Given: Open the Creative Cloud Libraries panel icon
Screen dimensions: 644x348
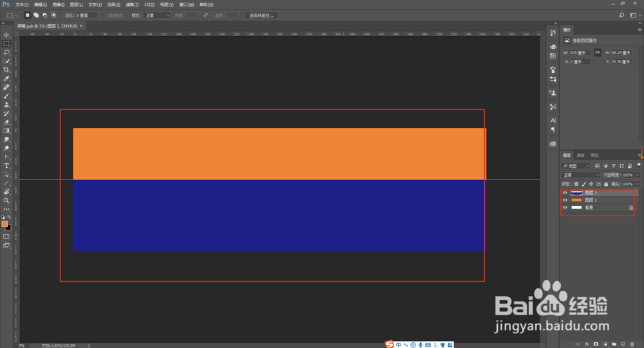Looking at the screenshot, I should pos(553,143).
